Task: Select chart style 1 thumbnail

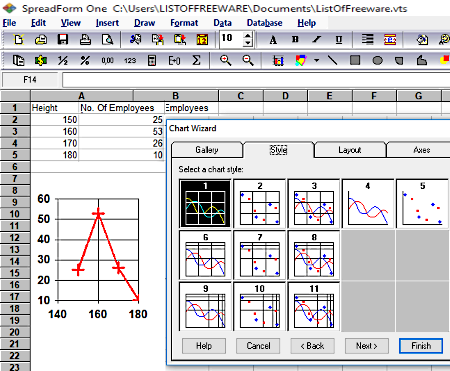Action: click(205, 204)
